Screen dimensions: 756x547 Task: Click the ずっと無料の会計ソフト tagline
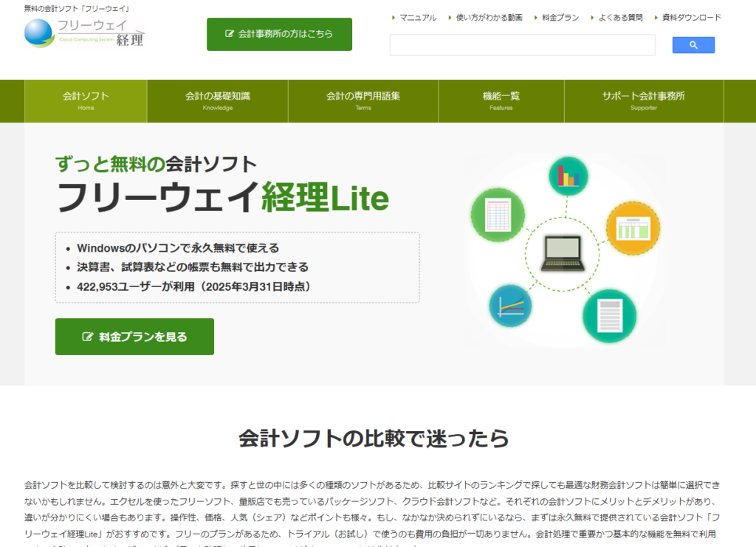tap(157, 164)
